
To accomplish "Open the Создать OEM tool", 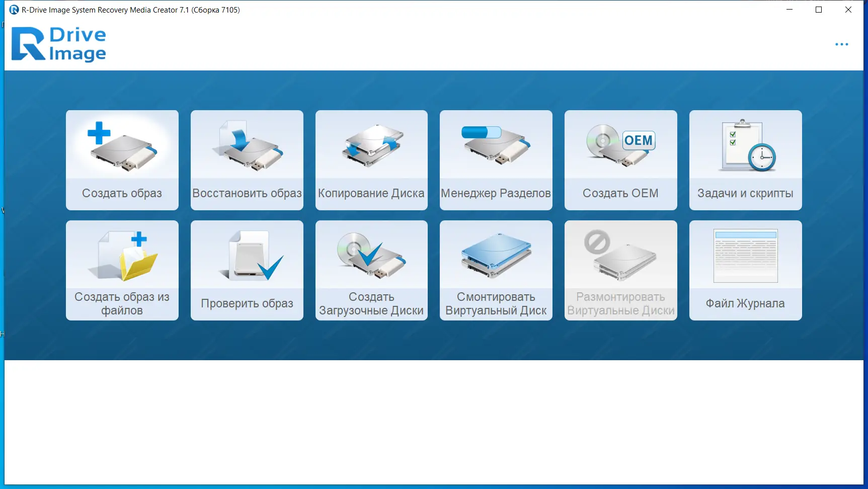I will click(620, 160).
